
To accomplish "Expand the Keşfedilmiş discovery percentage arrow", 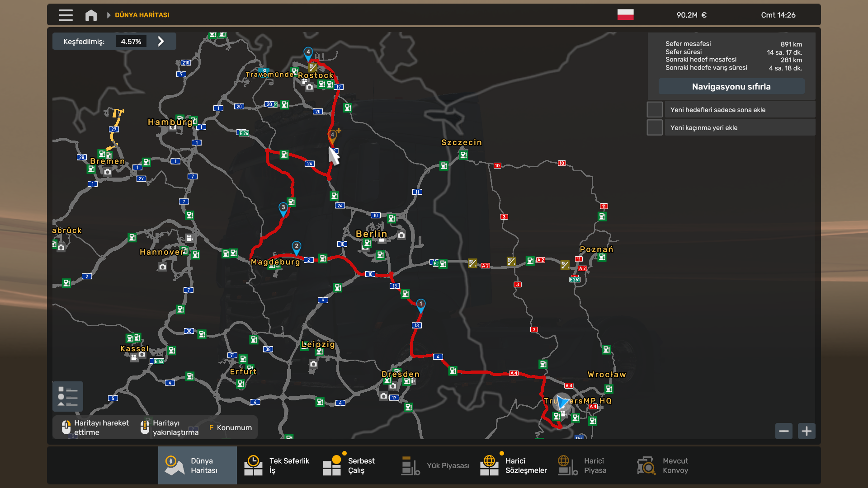I will (161, 42).
